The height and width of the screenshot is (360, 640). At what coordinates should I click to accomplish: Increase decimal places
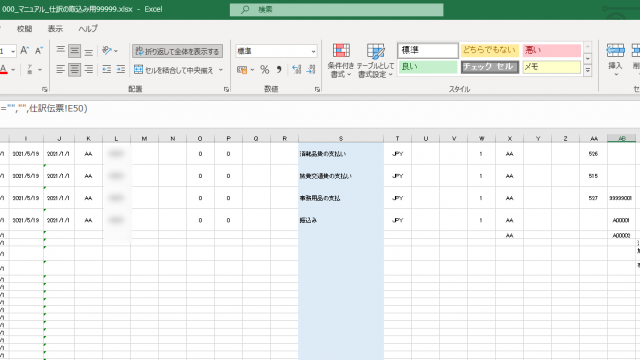297,70
